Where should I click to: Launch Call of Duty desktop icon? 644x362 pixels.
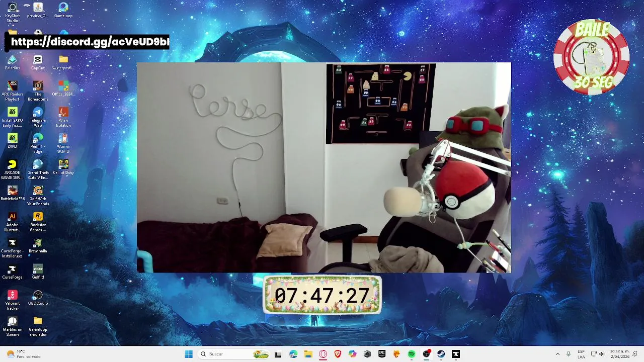point(63,167)
